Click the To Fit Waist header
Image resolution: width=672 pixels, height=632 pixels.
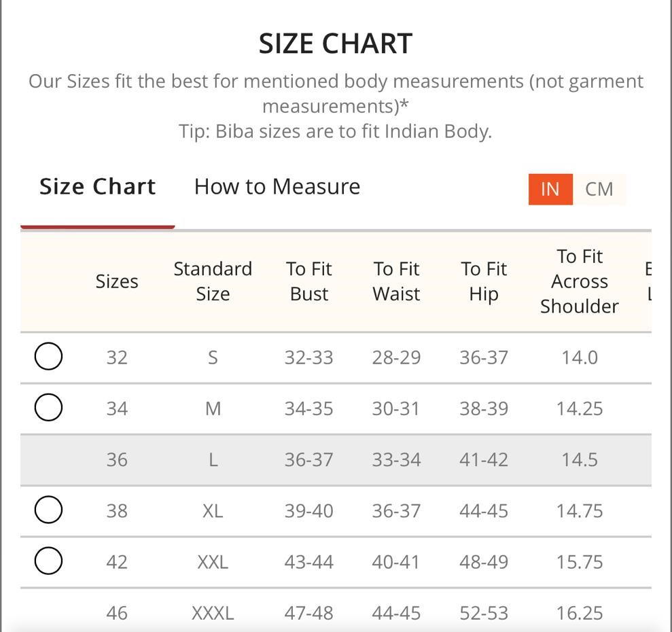click(396, 281)
